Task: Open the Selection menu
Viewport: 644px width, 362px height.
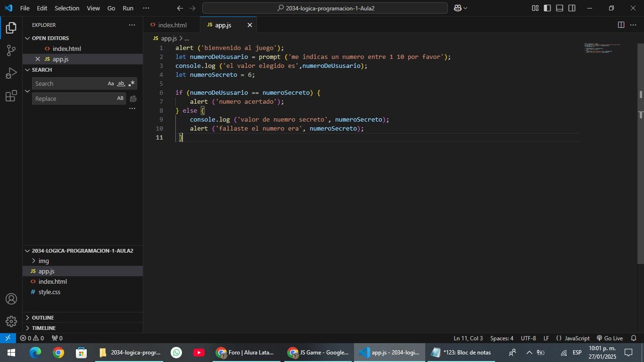Action: (67, 8)
